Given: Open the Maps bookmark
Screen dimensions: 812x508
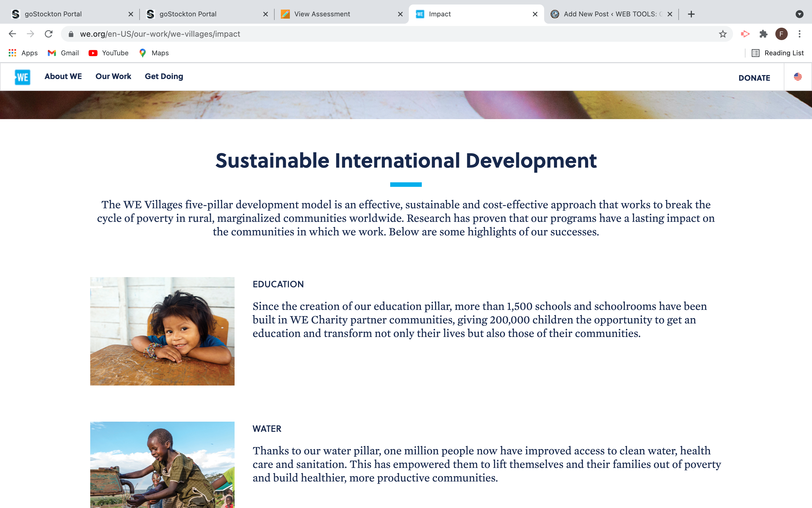Looking at the screenshot, I should click(154, 53).
